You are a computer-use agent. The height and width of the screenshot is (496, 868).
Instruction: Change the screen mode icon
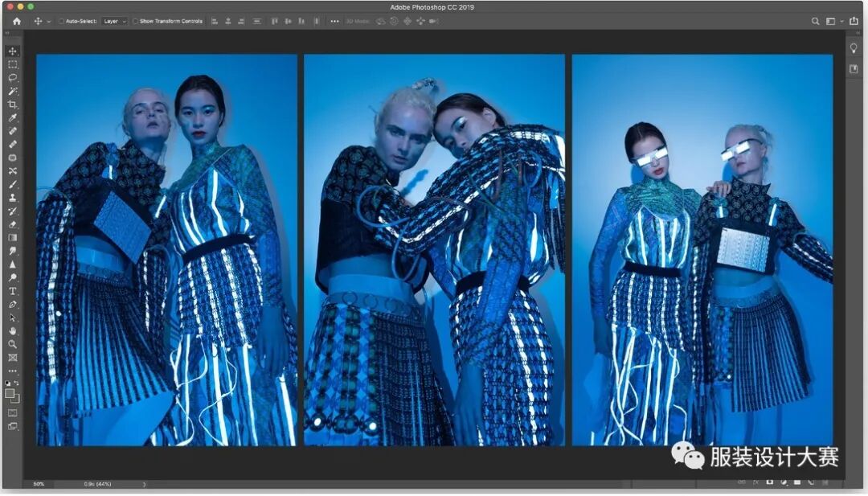click(x=12, y=426)
